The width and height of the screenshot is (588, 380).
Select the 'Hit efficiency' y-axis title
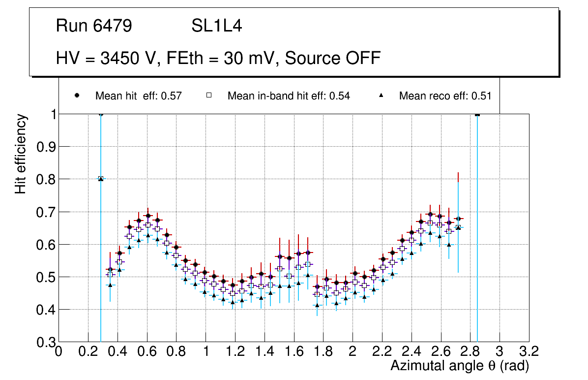[21, 154]
